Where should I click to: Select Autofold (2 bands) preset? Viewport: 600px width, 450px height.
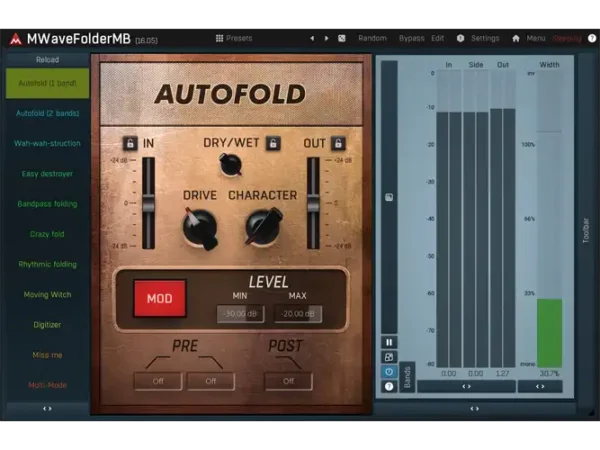[x=47, y=113]
